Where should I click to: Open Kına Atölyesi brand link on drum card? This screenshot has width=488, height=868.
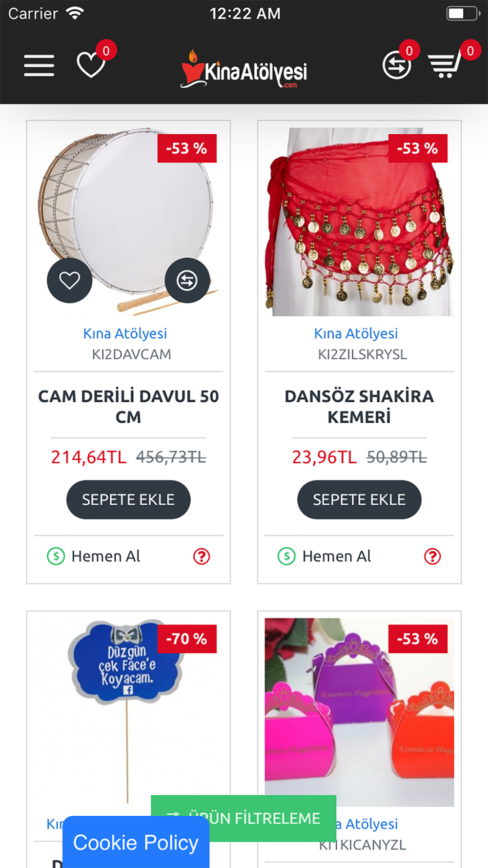pyautogui.click(x=125, y=333)
